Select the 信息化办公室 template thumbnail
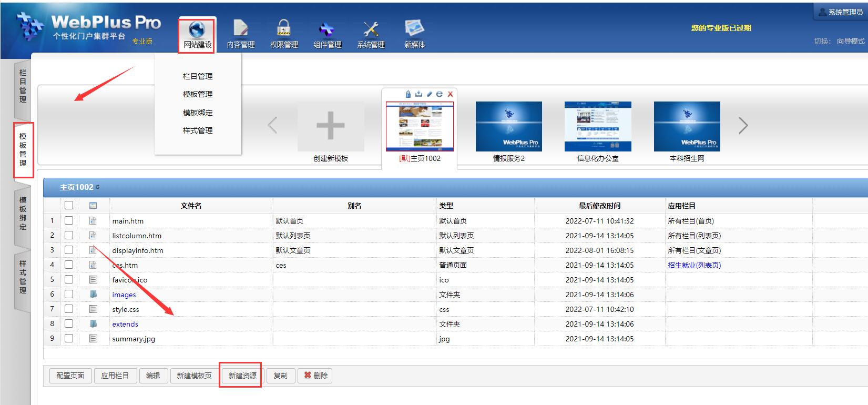The width and height of the screenshot is (868, 405). click(598, 126)
